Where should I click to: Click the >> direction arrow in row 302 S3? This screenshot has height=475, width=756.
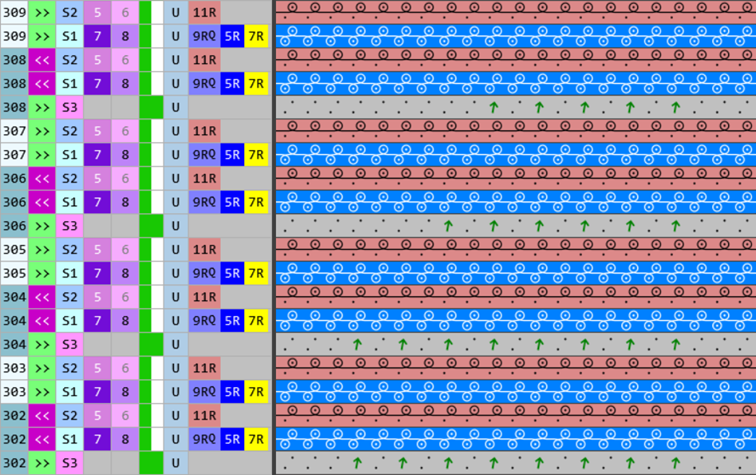(42, 463)
